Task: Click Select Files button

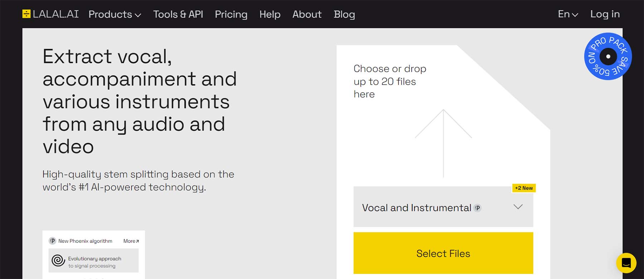Action: coord(443,253)
